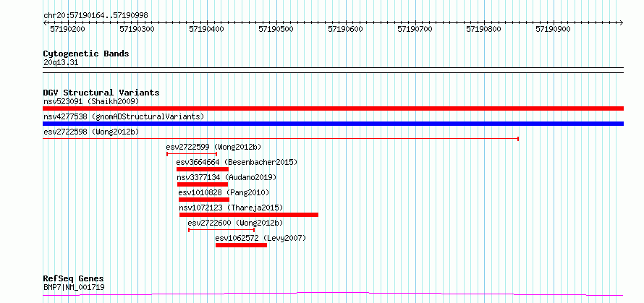Select the red esv3664664 variant bar
This screenshot has height=303, width=644.
(203, 169)
